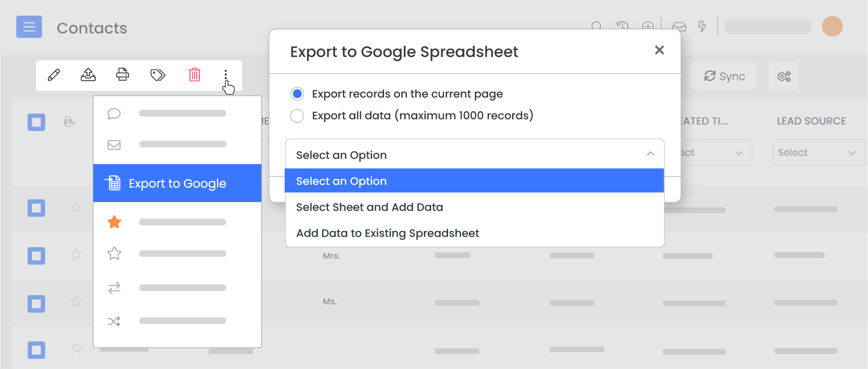
Task: Click the Tag icon in the toolbar
Action: pyautogui.click(x=158, y=75)
